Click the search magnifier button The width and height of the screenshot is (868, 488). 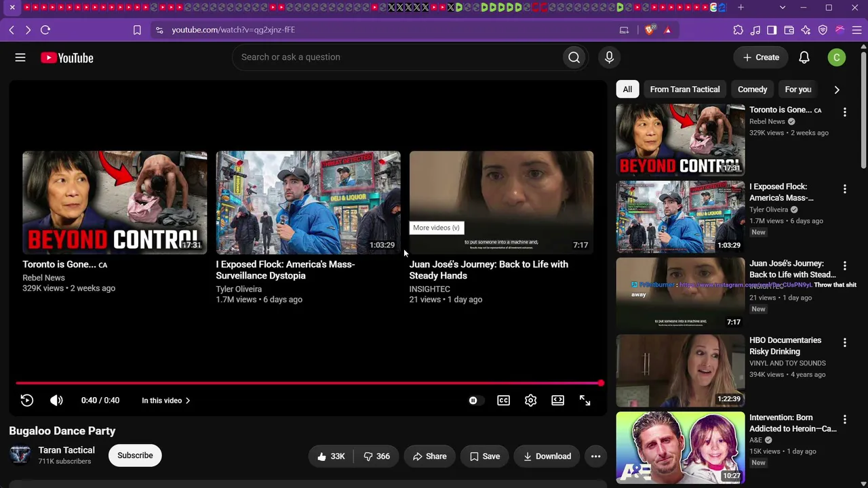point(574,58)
